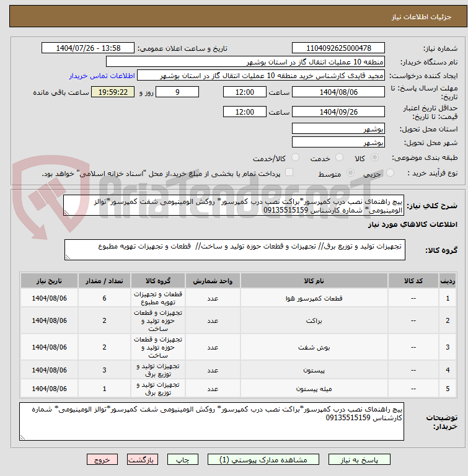468x476 pixels.
Task: Click the resize grip of گروه کالا textarea
Action: point(68,257)
